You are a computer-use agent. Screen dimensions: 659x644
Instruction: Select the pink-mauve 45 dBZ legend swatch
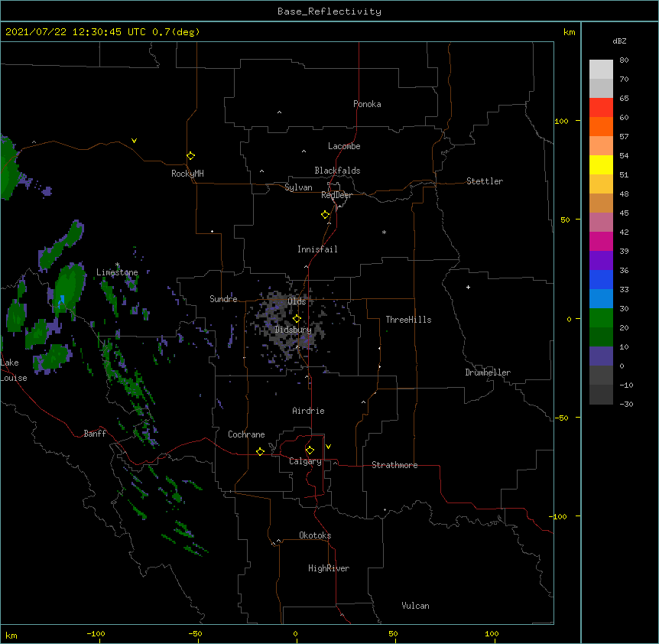tap(601, 223)
